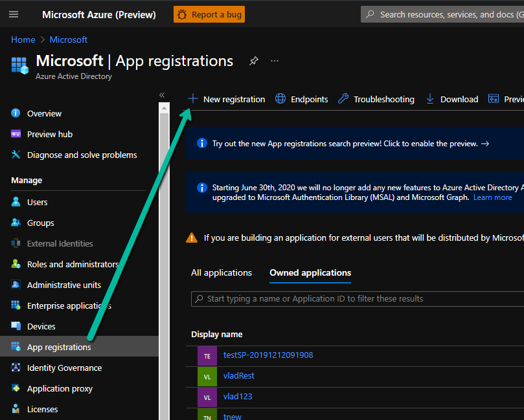The width and height of the screenshot is (524, 420).
Task: Click the Report a bug button
Action: point(209,14)
